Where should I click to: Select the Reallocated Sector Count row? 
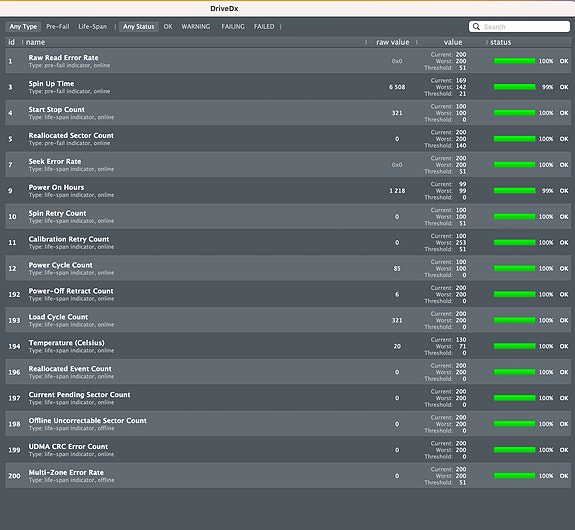288,139
